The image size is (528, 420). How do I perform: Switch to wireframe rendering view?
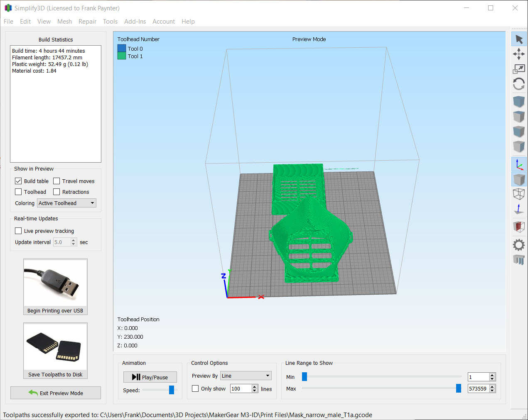519,194
